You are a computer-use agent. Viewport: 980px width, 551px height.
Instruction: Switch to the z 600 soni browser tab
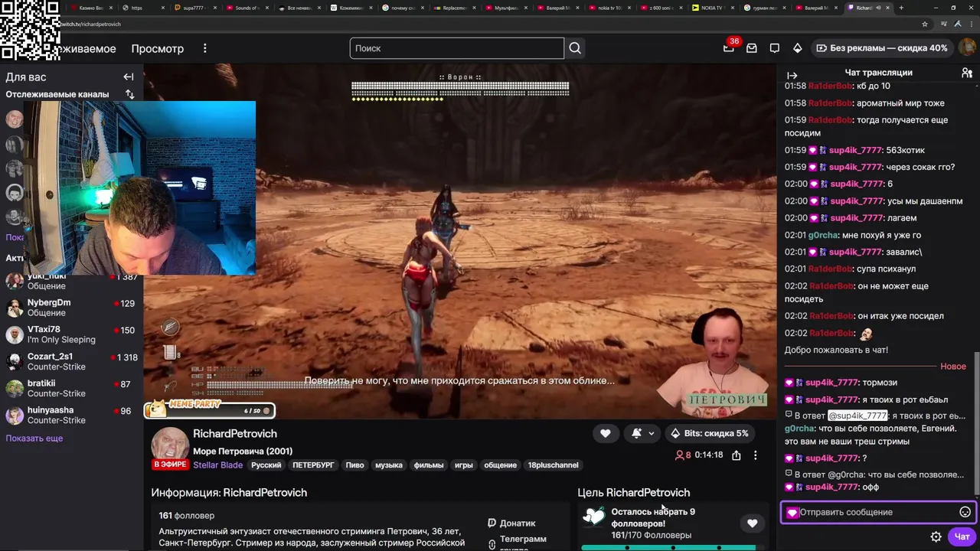pyautogui.click(x=660, y=8)
